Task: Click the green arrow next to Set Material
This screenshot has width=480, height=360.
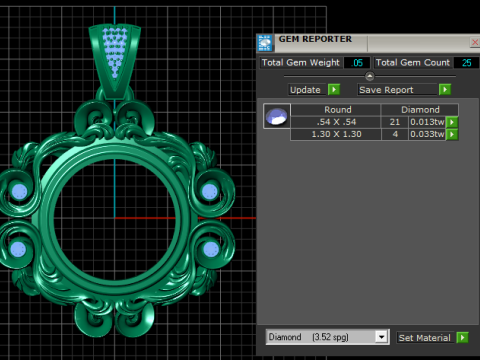Action: (462, 338)
